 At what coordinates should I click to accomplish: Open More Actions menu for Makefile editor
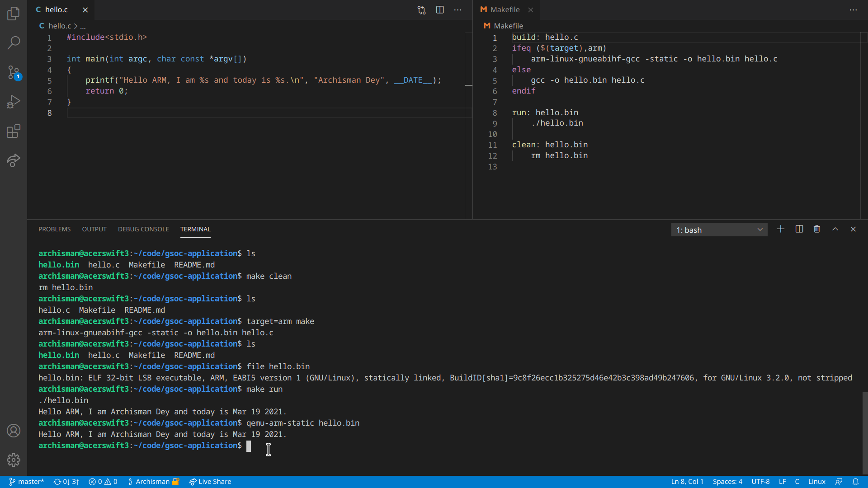(x=853, y=10)
